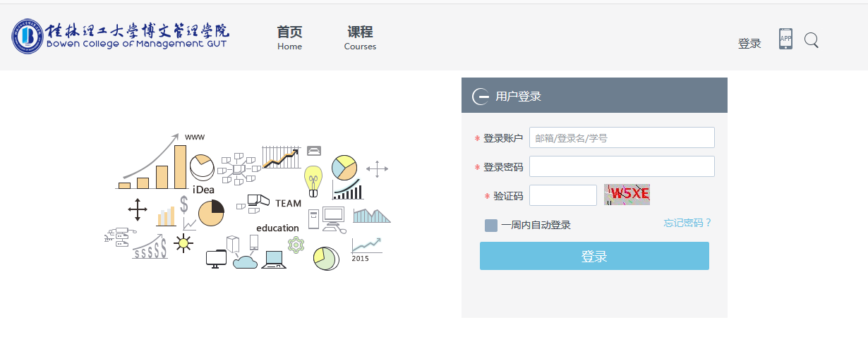Click the W5XE captcha image to refresh
Screen dimensions: 868x344
point(627,195)
